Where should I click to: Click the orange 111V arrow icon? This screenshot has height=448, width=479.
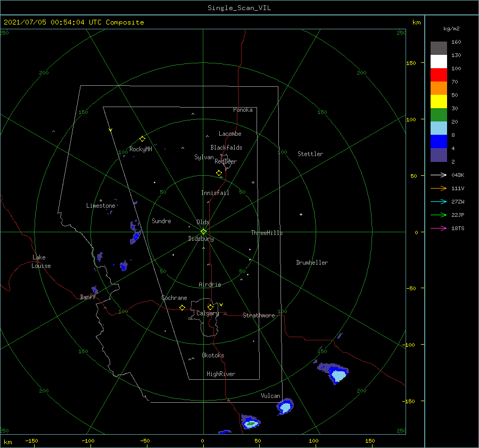(x=439, y=189)
